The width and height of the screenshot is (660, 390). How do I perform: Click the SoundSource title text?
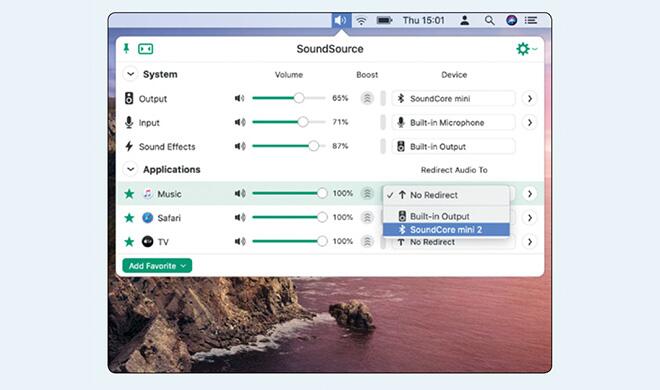330,49
